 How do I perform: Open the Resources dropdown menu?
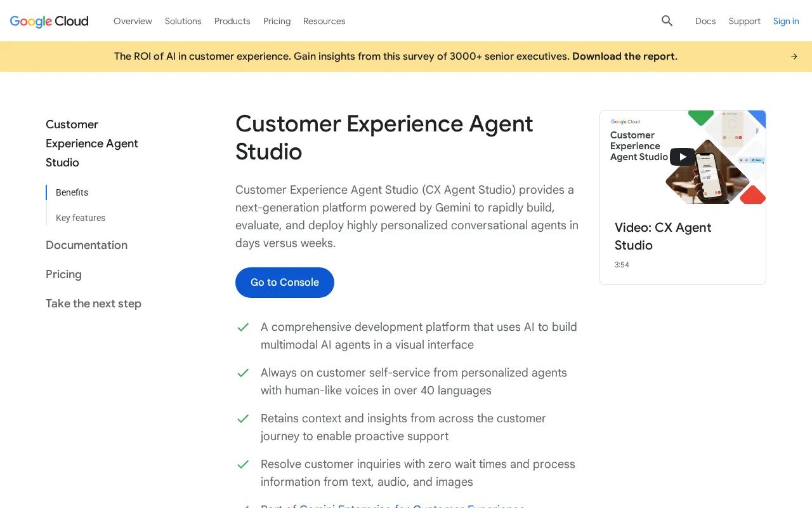point(324,21)
